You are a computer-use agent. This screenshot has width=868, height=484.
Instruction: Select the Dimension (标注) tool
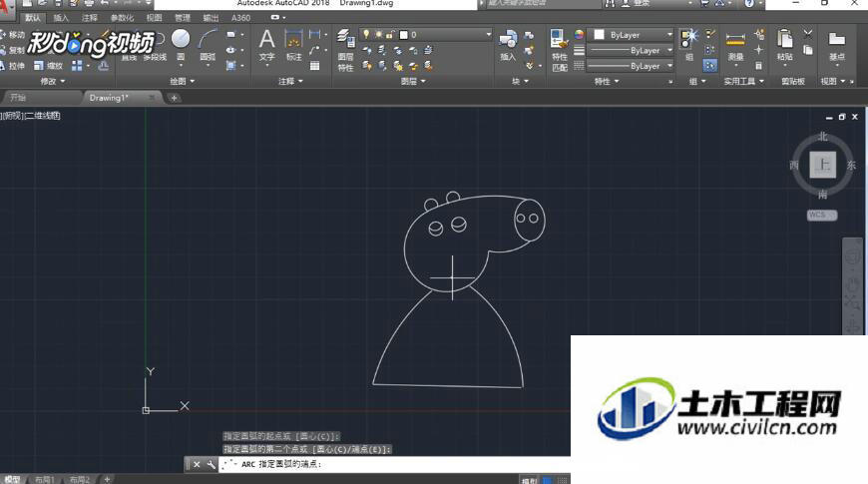[x=293, y=44]
